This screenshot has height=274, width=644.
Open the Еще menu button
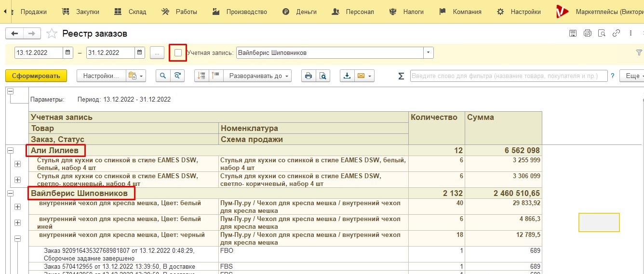point(632,76)
